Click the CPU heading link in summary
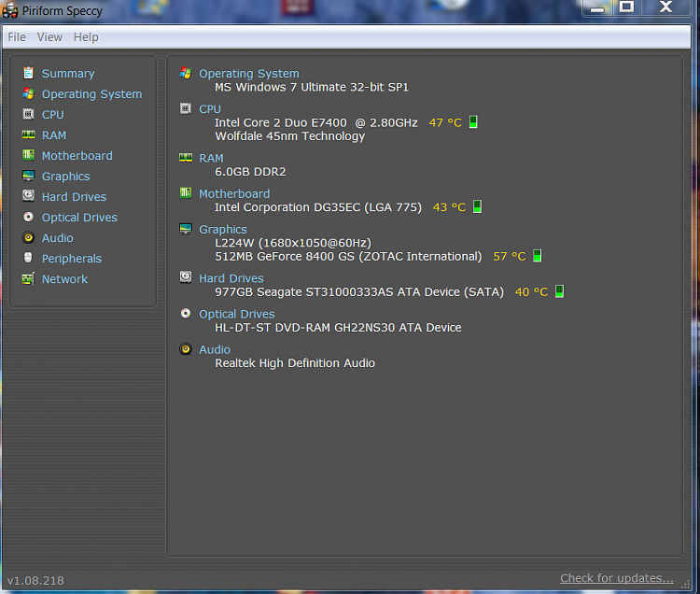The width and height of the screenshot is (700, 594). 210,108
